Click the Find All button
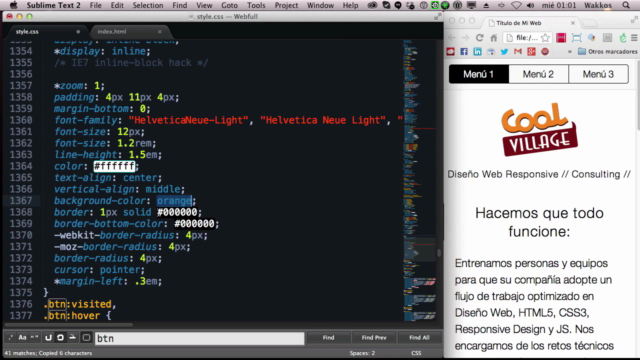Screen dimensions: 640x360 [419, 338]
